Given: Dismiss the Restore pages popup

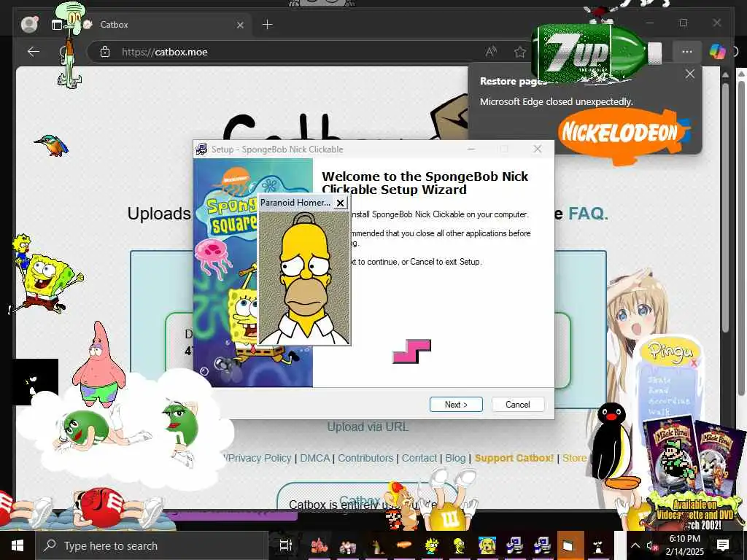Looking at the screenshot, I should point(689,74).
